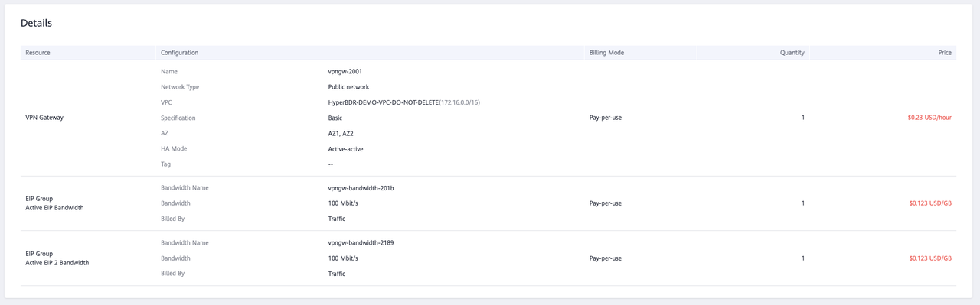Click Pay-per-use in the vpngw-bandwidth-2189 row

(x=606, y=258)
